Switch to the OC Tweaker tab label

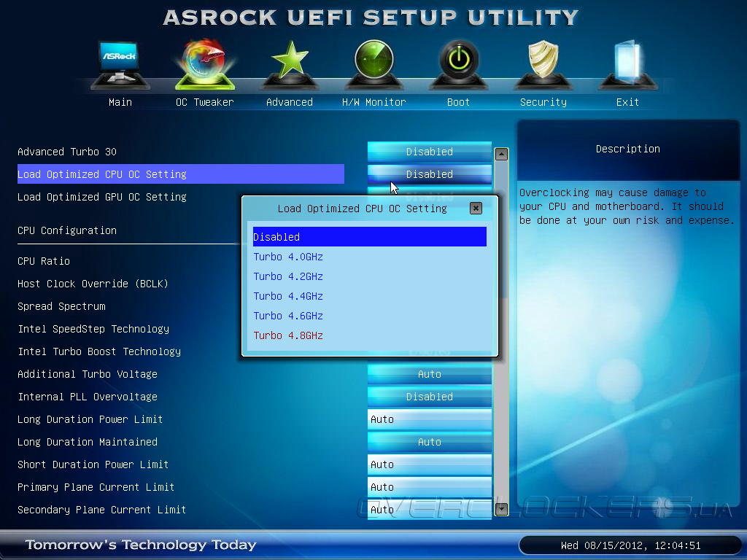click(x=205, y=102)
